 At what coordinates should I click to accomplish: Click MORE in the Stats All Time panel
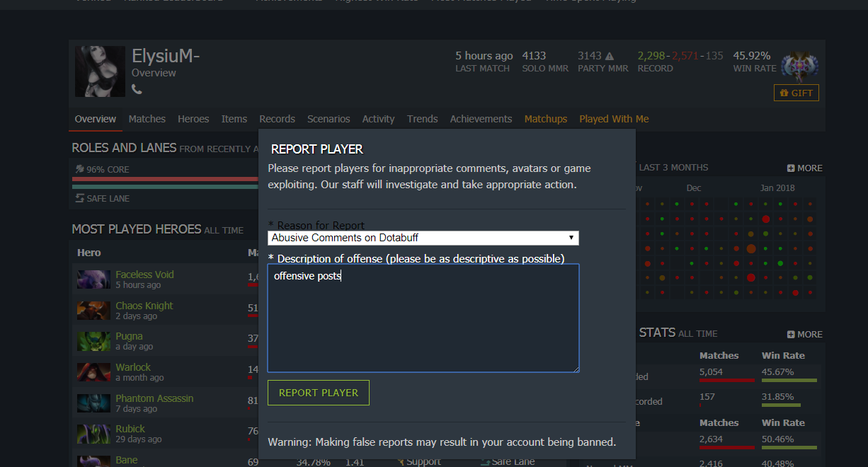pos(805,335)
